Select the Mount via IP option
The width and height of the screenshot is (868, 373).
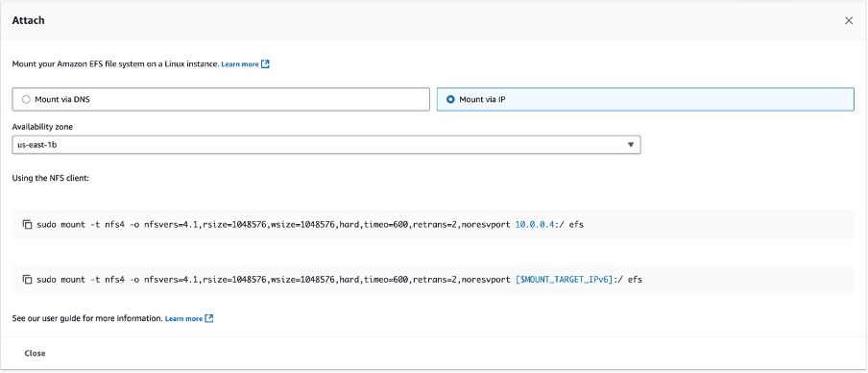tap(645, 99)
